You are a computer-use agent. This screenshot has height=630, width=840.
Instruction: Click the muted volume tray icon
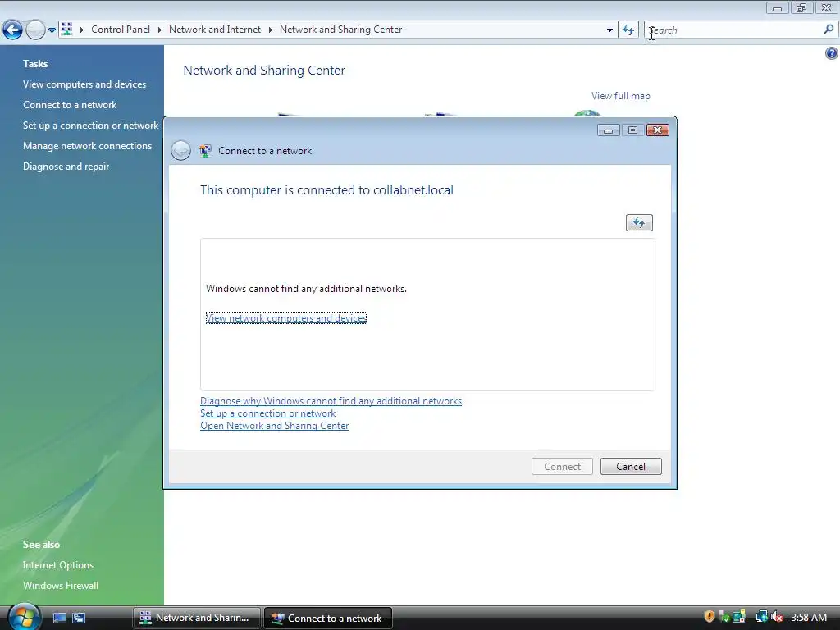(777, 617)
